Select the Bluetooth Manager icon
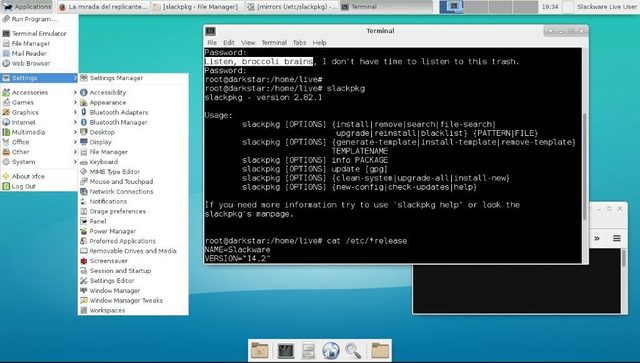This screenshot has width=640, height=363. 84,122
